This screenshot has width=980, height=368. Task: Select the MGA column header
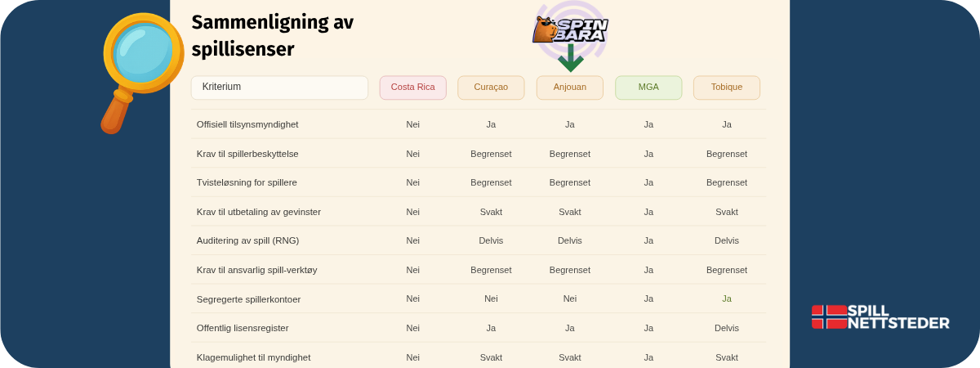(x=648, y=88)
